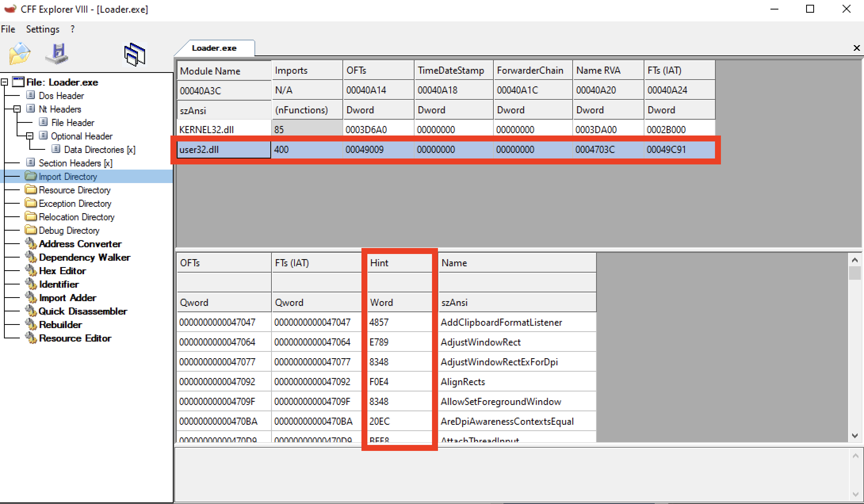The width and height of the screenshot is (864, 504).
Task: Collapse the Nt Headers tree node
Action: [x=17, y=109]
